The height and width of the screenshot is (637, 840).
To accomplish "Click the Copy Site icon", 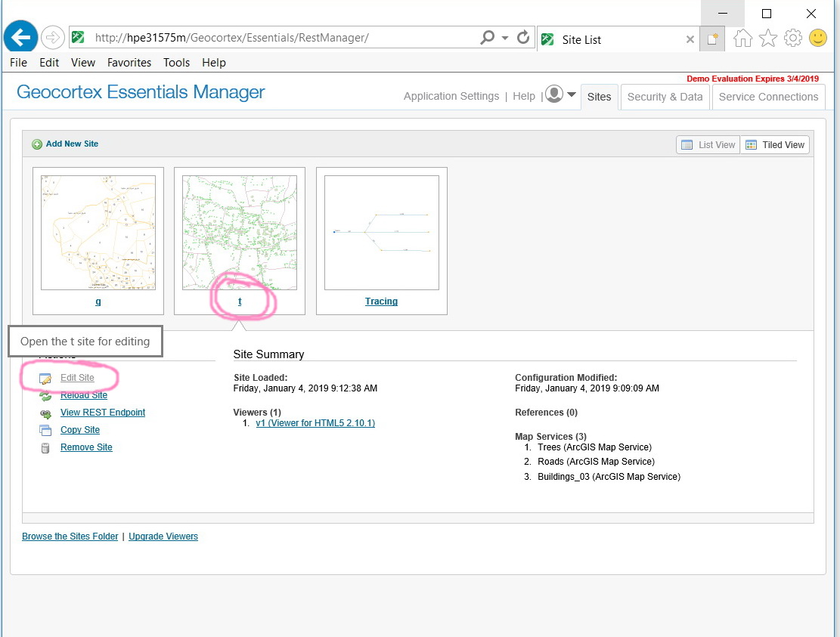I will click(x=45, y=431).
